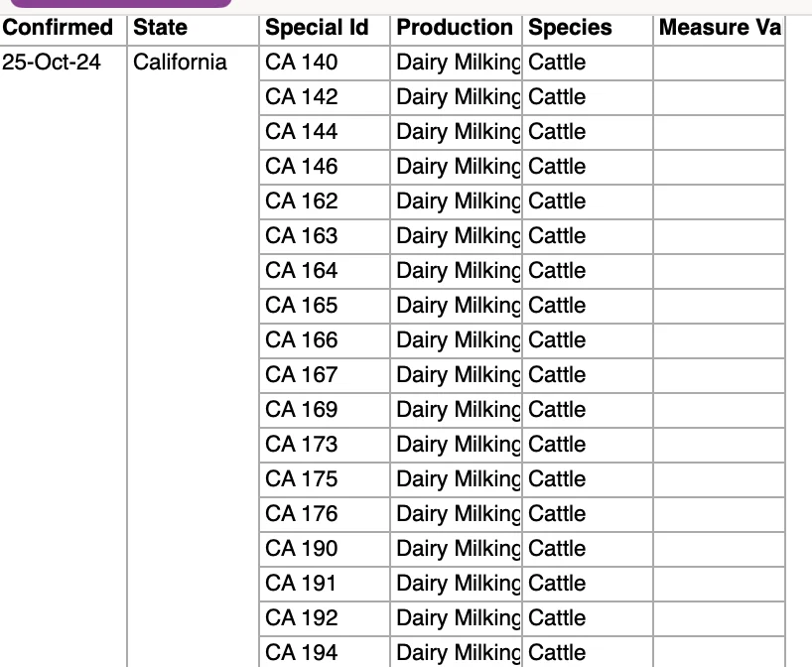Select the CA 175 cell
Image resolution: width=812 pixels, height=667 pixels.
(325, 479)
